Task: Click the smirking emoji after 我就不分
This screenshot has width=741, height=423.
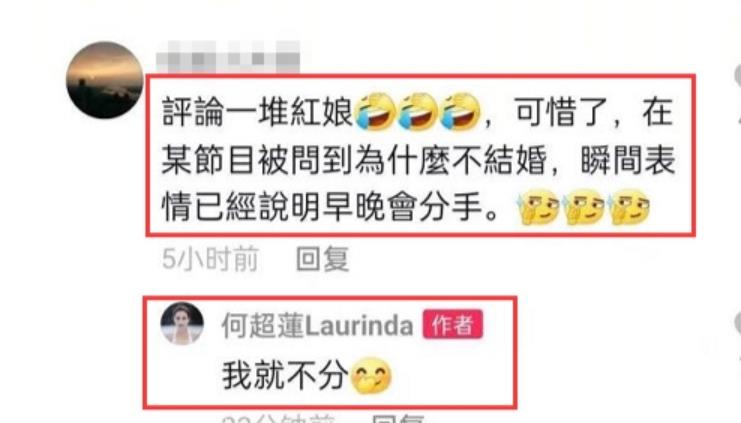Action: point(371,376)
